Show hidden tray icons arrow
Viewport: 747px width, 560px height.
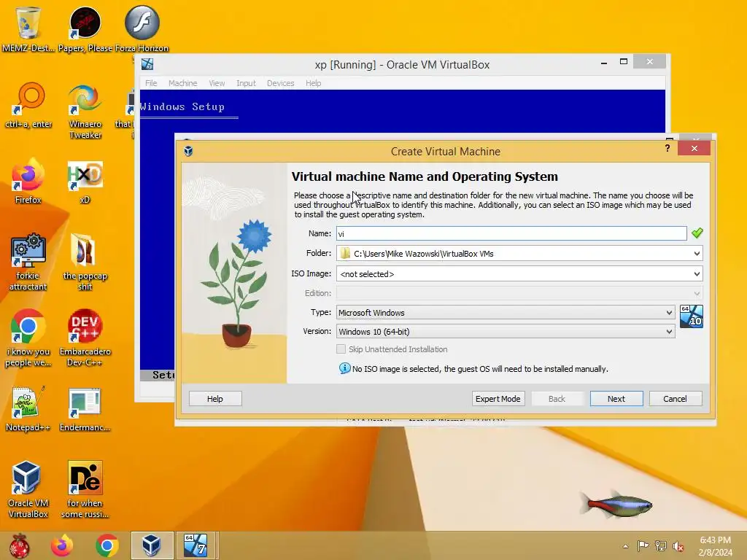click(x=625, y=546)
